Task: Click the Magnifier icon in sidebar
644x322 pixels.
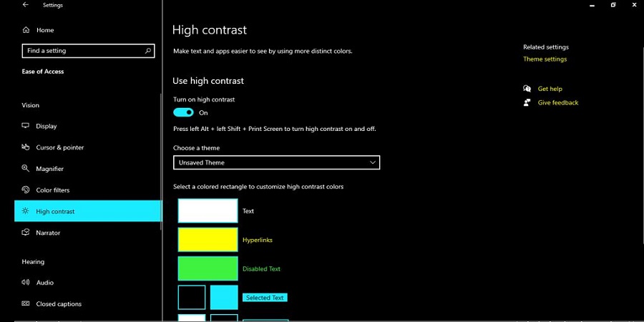Action: pyautogui.click(x=26, y=169)
